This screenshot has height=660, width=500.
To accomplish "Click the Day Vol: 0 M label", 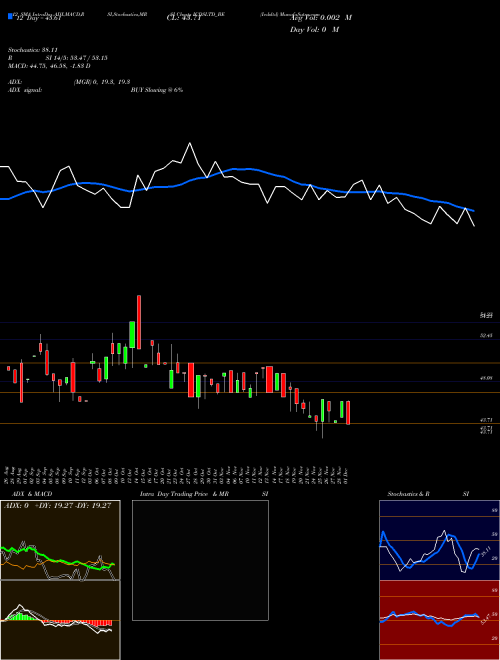I will [x=314, y=30].
